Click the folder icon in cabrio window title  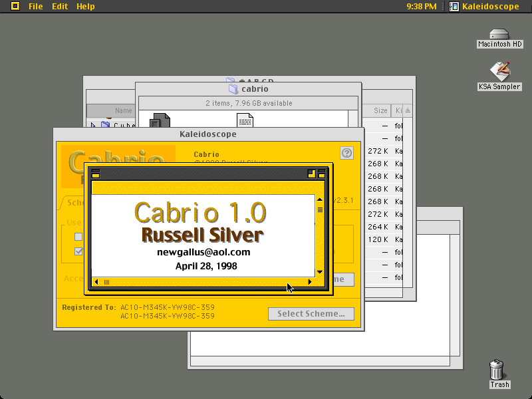(x=233, y=89)
